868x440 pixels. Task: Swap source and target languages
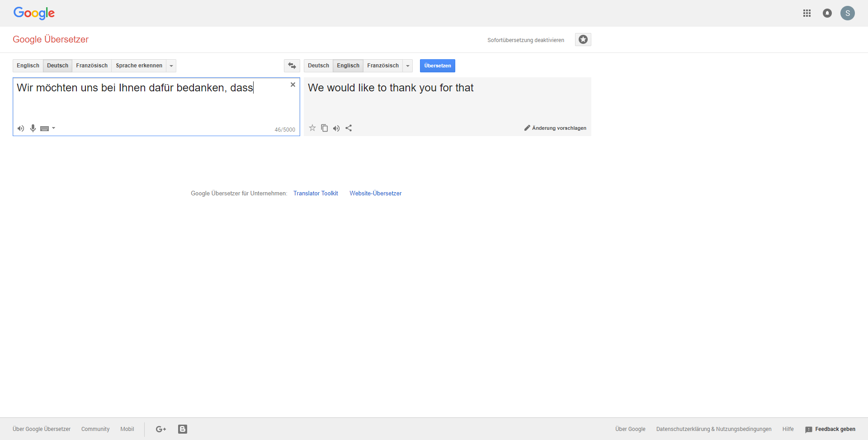(x=292, y=66)
